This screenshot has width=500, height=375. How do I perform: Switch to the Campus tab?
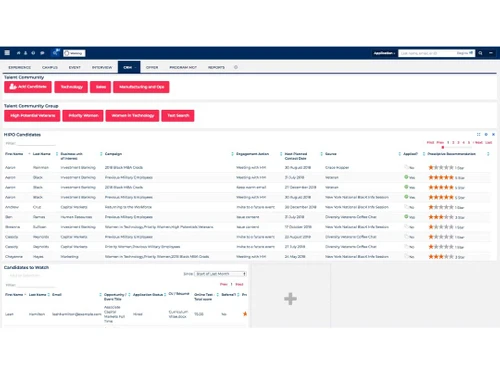(x=50, y=67)
